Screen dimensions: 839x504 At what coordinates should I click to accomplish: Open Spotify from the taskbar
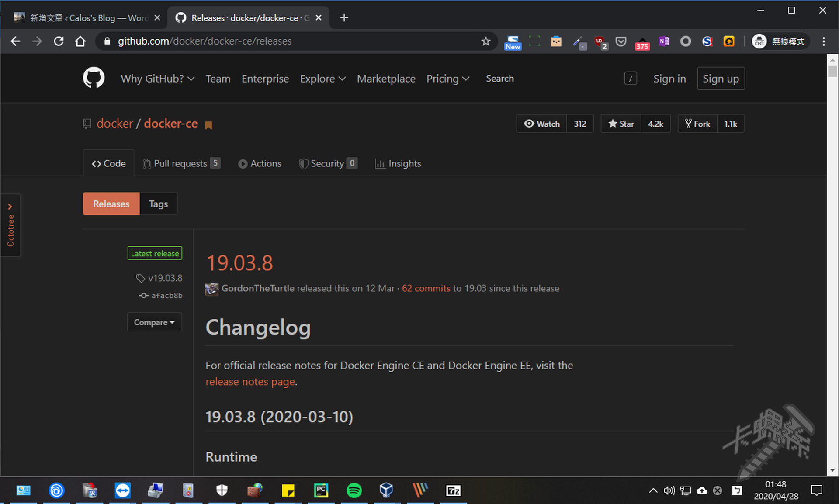coord(354,490)
